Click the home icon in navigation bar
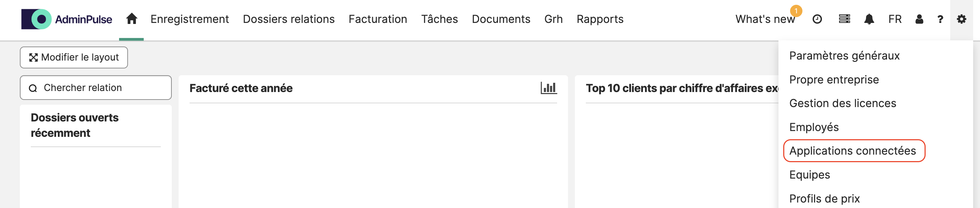Image resolution: width=980 pixels, height=208 pixels. 131,19
